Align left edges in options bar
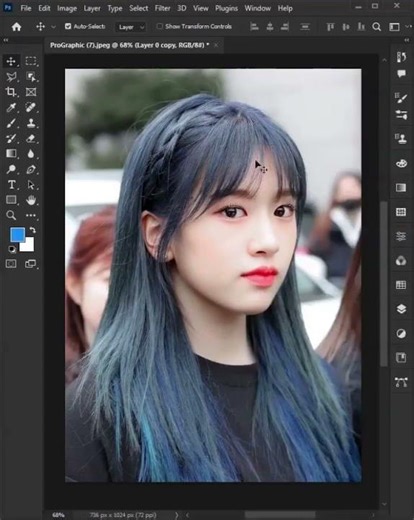414x520 pixels. 254,27
